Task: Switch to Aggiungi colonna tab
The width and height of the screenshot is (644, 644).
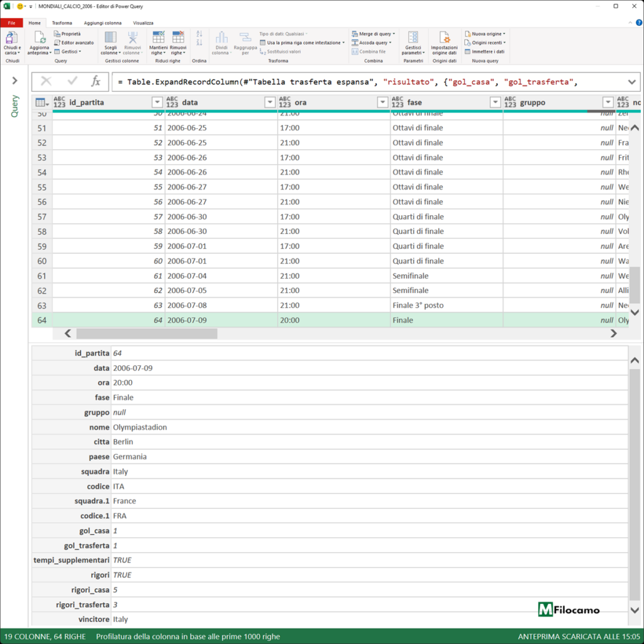Action: tap(103, 23)
